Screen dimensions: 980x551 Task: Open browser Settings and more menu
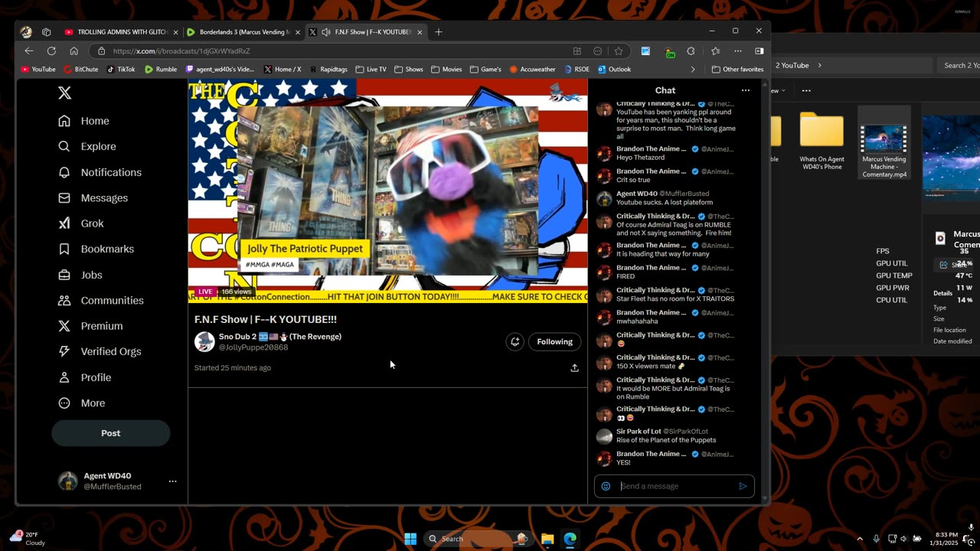click(x=738, y=51)
